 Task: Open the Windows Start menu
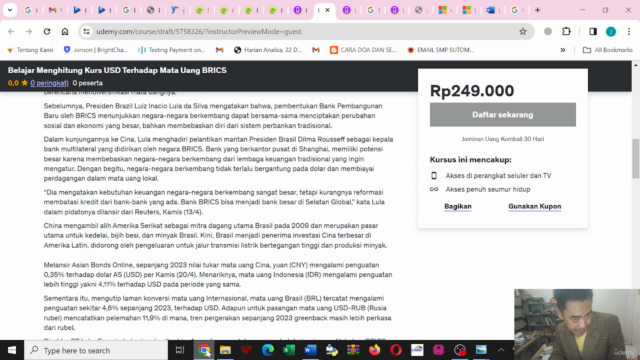12,350
